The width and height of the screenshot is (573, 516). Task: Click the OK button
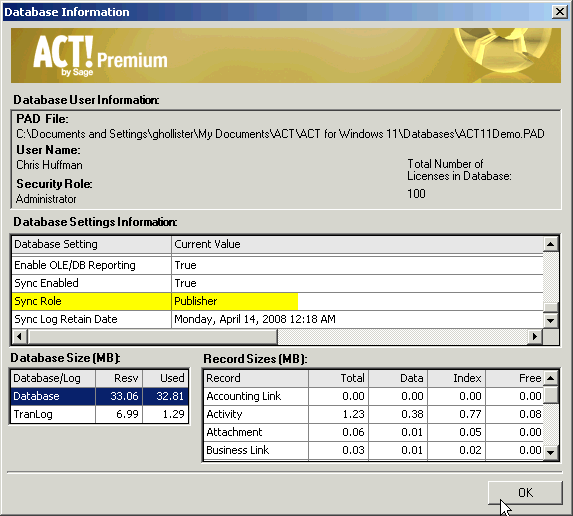[x=525, y=493]
